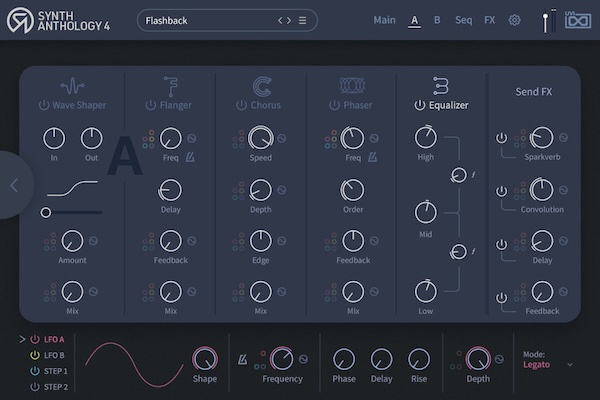Viewport: 600px width, 400px height.
Task: Click the Wave Shaper In knob
Action: [54, 138]
